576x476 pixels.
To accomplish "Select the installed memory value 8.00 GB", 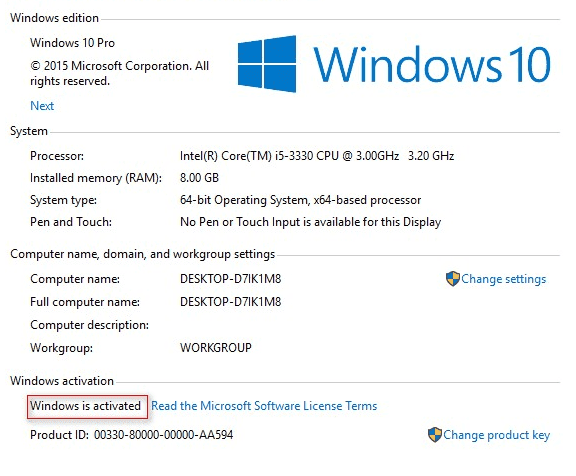I will (199, 178).
